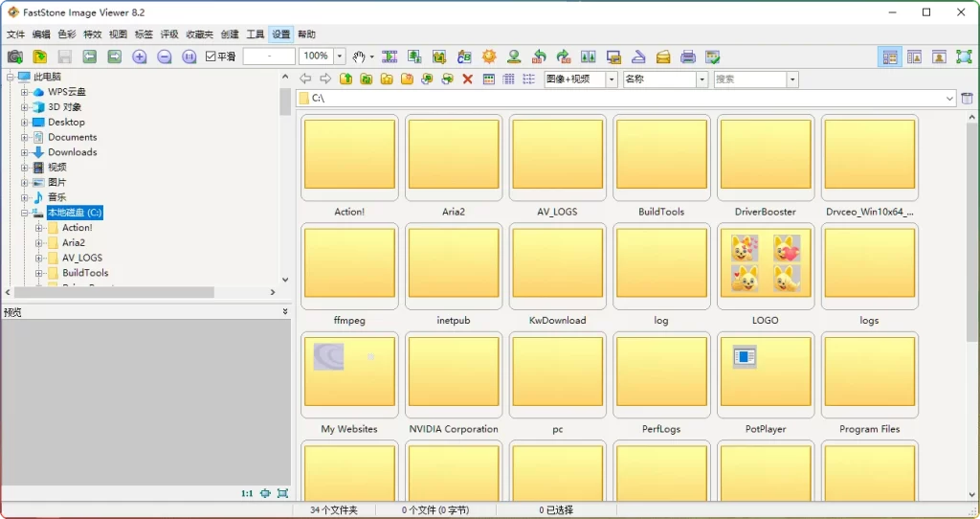Show actual size with the 1:1 toolbar icon
The width and height of the screenshot is (980, 519).
[189, 56]
